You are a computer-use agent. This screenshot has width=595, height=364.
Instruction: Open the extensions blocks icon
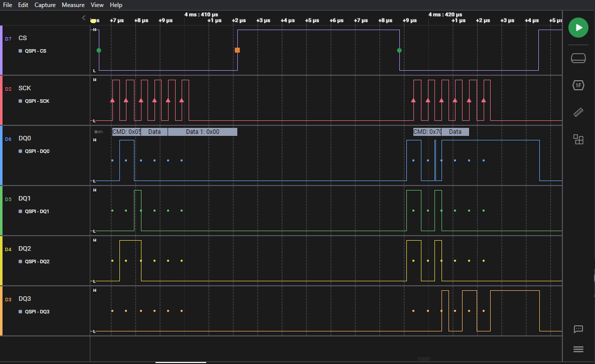tap(578, 139)
